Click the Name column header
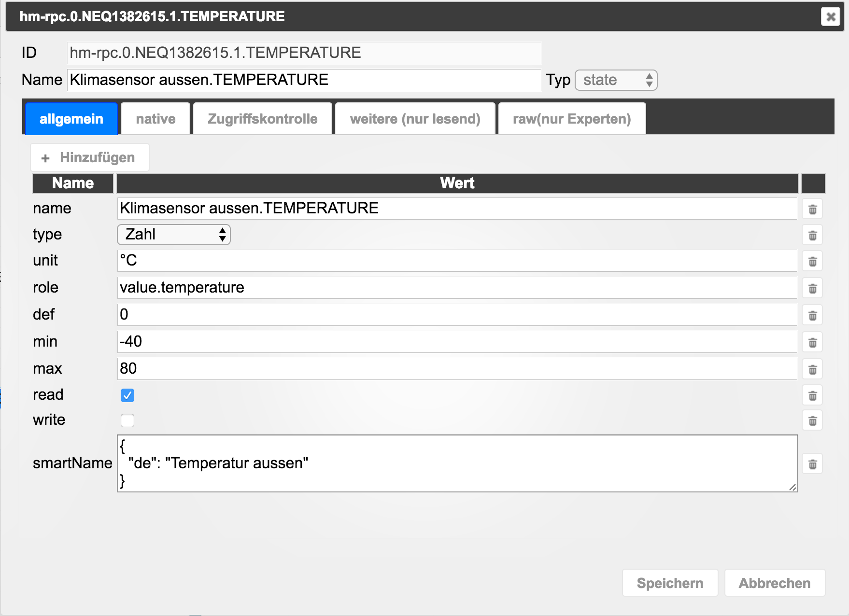The width and height of the screenshot is (849, 616). 73,183
